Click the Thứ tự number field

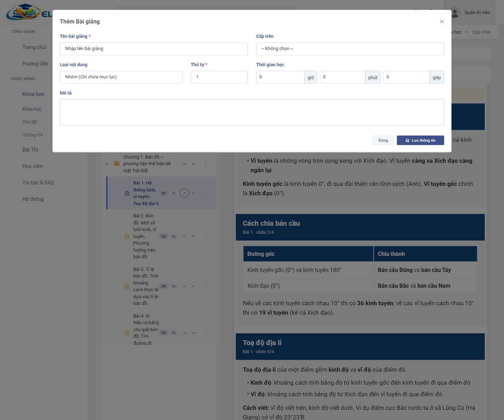219,77
